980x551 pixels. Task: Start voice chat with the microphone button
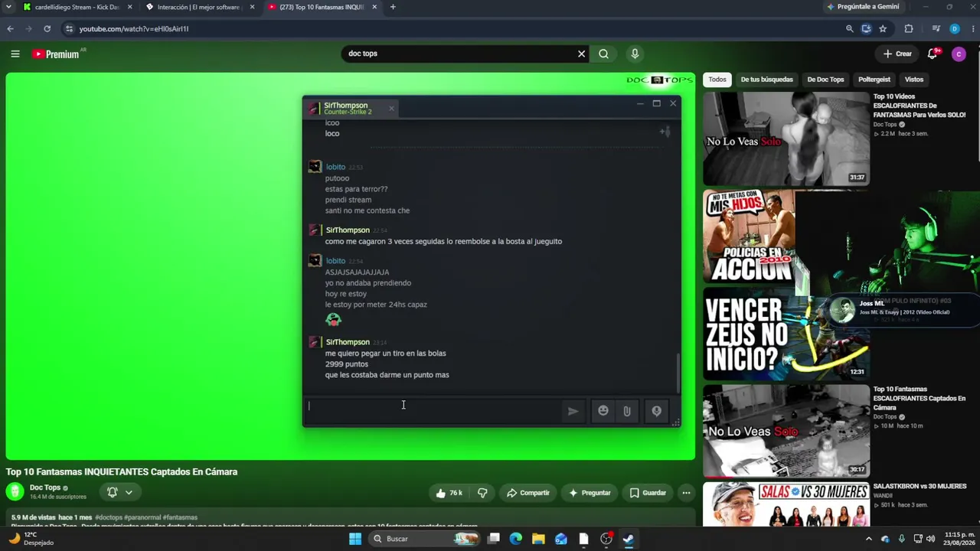point(656,411)
